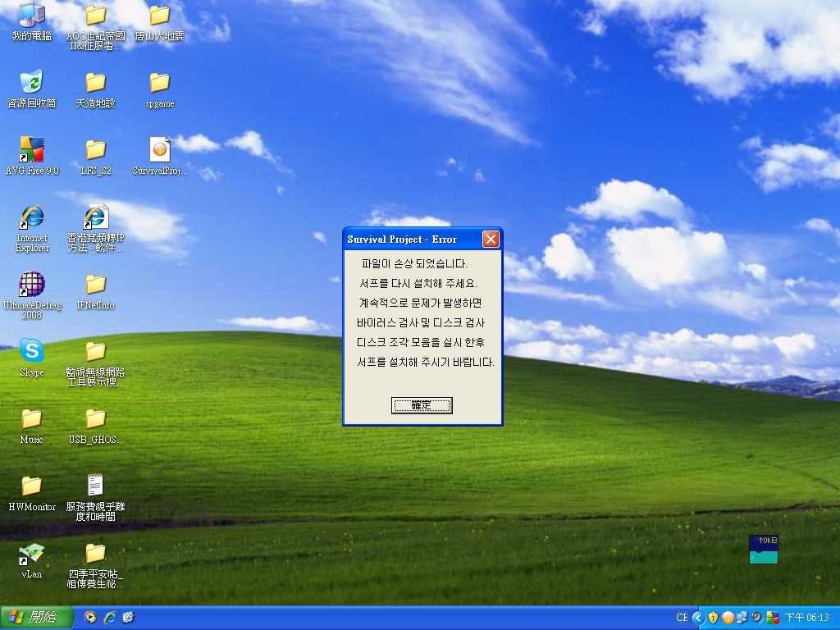
Task: Select the LFS_S2 folder
Action: point(95,157)
